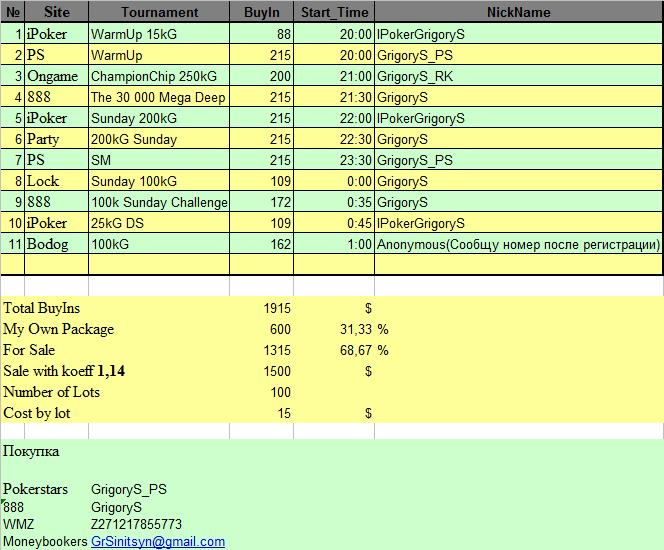The image size is (664, 550).
Task: Select the 31,33 percentage cell
Action: [356, 329]
